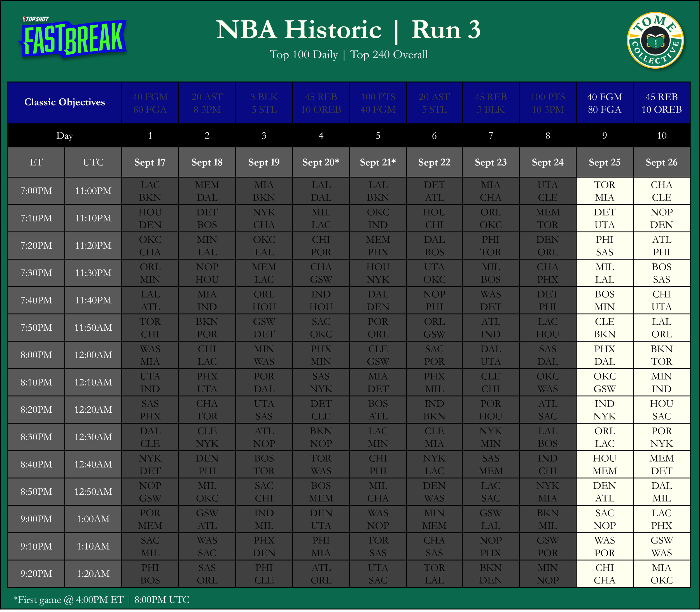Click the Sept 20* date header
This screenshot has height=612, width=700.
click(x=321, y=162)
